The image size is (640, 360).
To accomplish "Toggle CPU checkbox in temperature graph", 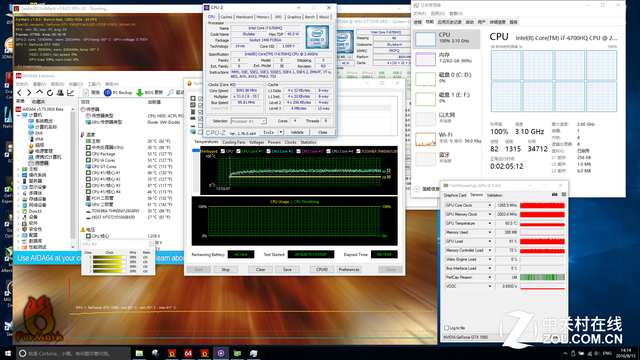I will (223, 151).
